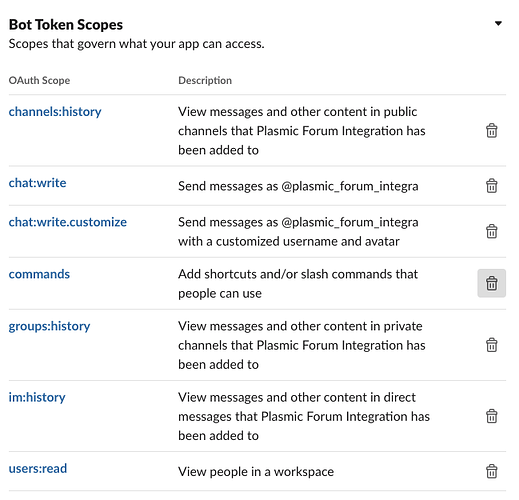This screenshot has width=519, height=500.
Task: Click the trash icon for chat:write.customize
Action: tap(492, 231)
